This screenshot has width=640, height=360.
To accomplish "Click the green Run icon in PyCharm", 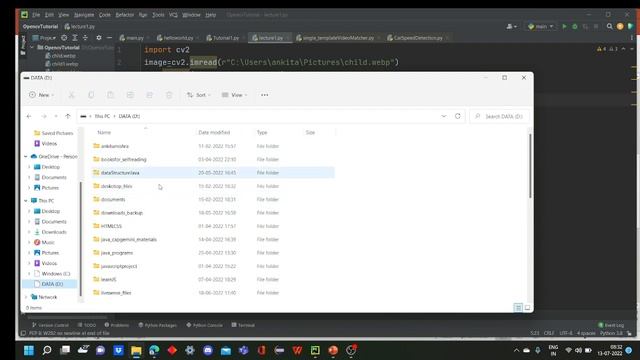I will [x=564, y=26].
